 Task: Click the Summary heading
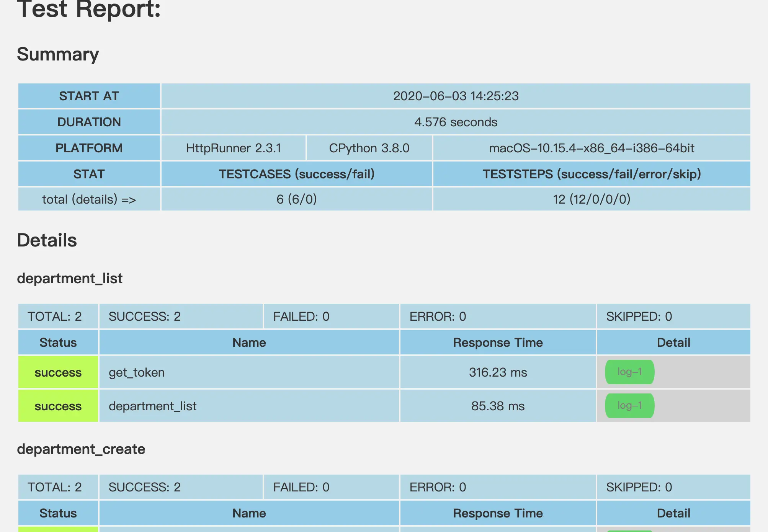(x=58, y=54)
